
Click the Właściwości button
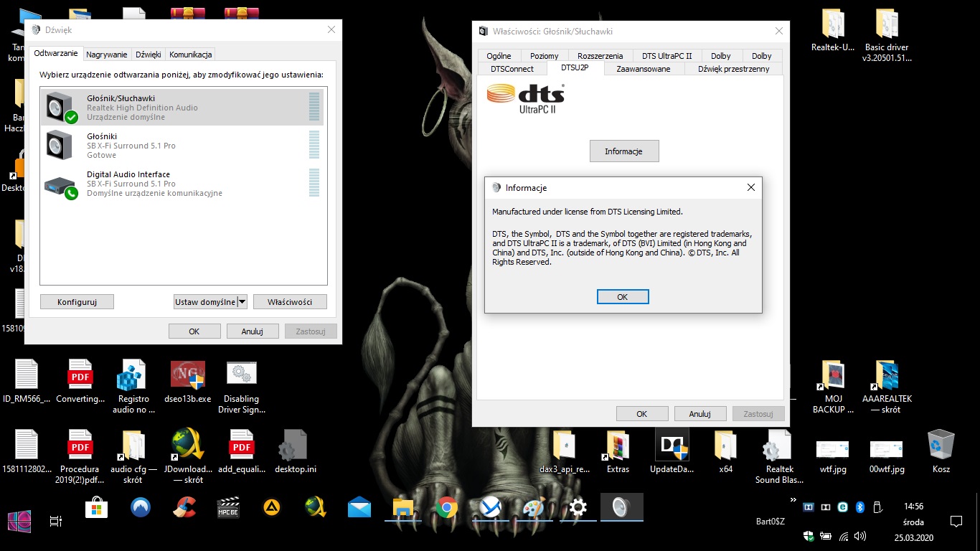290,302
